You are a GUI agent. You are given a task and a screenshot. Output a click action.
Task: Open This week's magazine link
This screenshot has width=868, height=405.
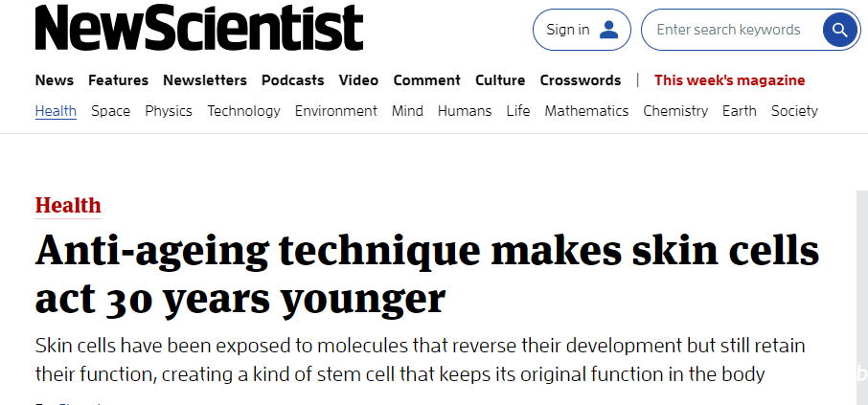pos(729,80)
